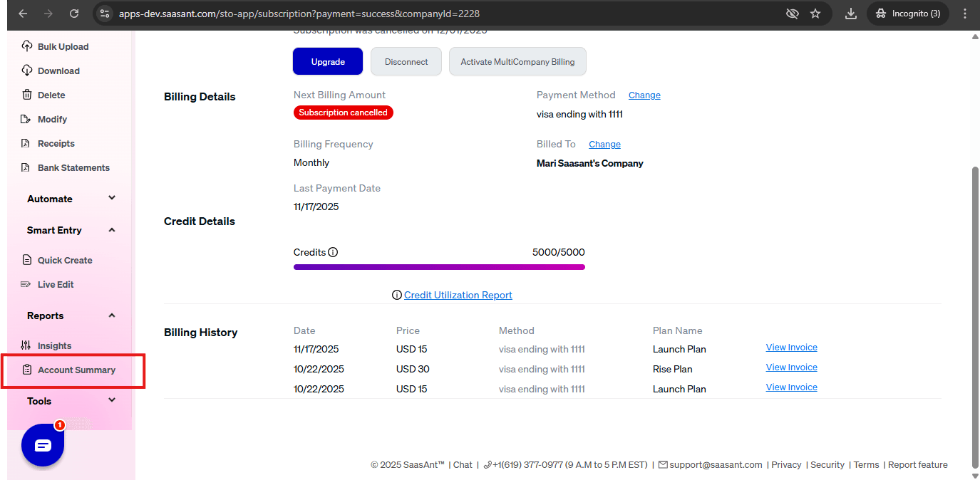Screen dimensions: 980x480
Task: Expand the Automate sidebar section
Action: pyautogui.click(x=112, y=198)
